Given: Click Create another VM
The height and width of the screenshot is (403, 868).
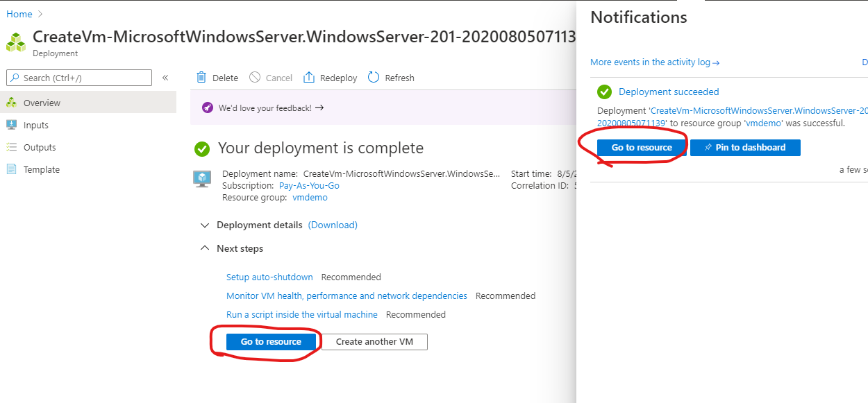Looking at the screenshot, I should pos(374,341).
